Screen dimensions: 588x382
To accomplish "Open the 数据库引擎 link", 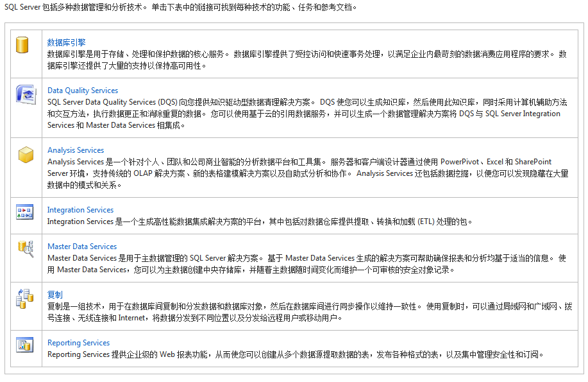I will point(66,42).
